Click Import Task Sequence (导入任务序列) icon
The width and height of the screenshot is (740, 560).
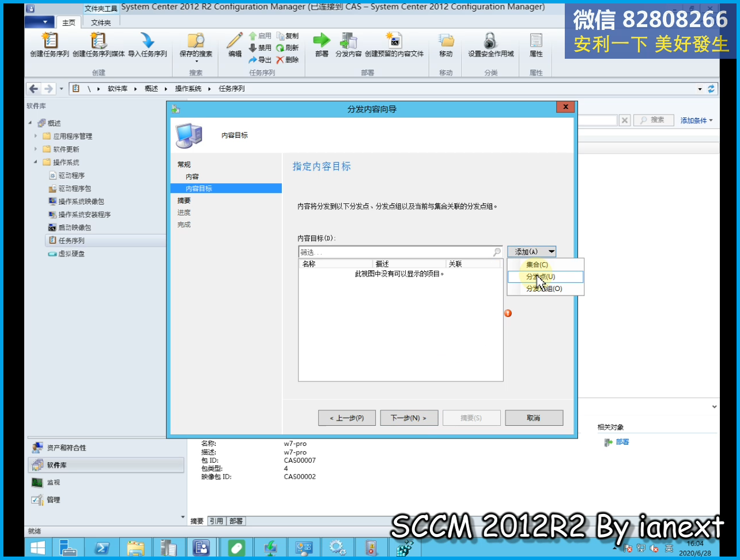[148, 40]
